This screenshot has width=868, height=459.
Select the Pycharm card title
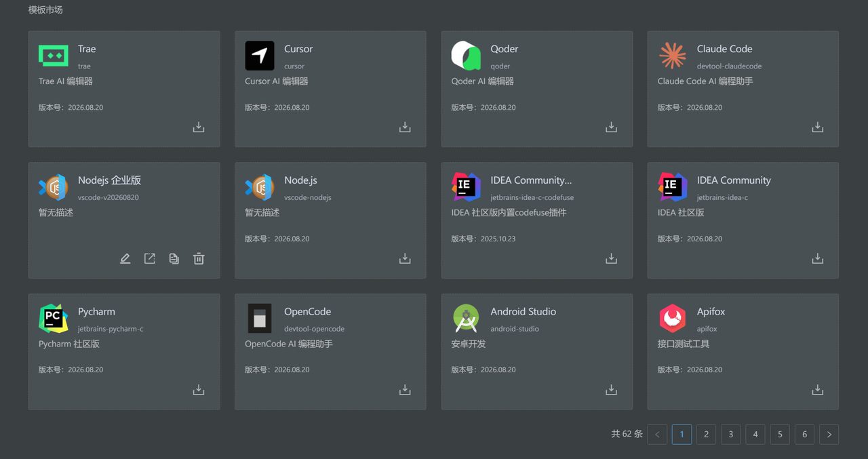click(96, 312)
